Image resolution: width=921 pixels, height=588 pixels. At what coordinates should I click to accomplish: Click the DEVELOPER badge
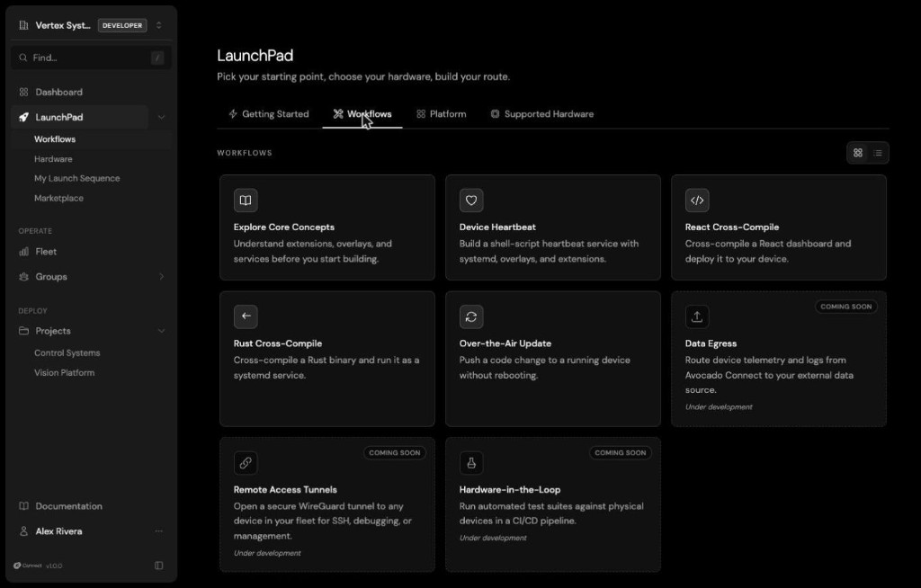point(122,25)
